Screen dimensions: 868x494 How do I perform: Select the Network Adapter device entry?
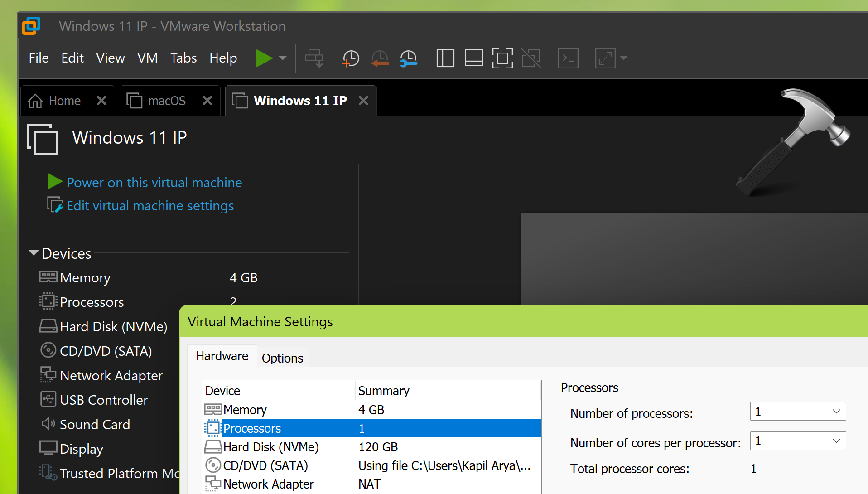point(268,484)
